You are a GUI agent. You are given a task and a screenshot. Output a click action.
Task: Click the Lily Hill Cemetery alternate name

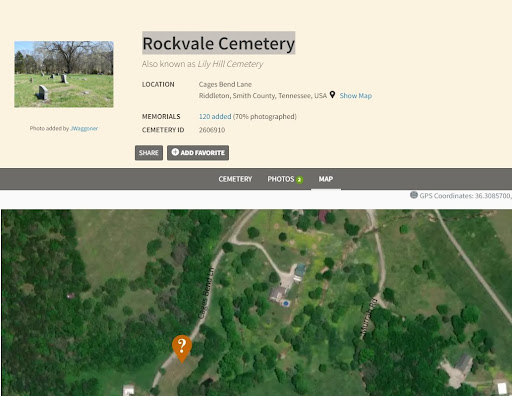[230, 64]
